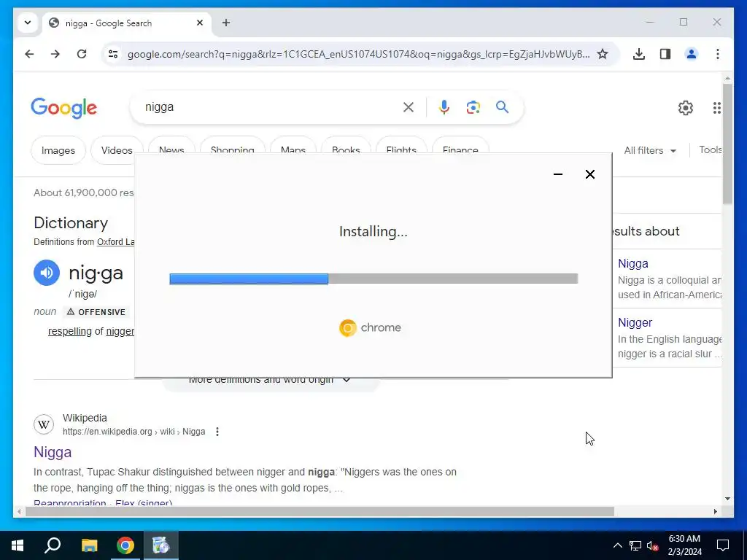Open a new browser tab
Image resolution: width=747 pixels, height=560 pixels.
coord(226,23)
